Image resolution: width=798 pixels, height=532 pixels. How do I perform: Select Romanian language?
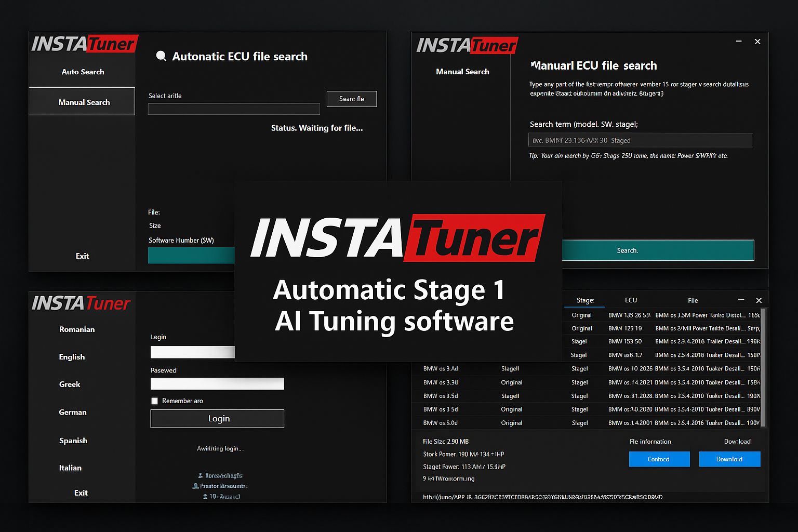(x=77, y=329)
